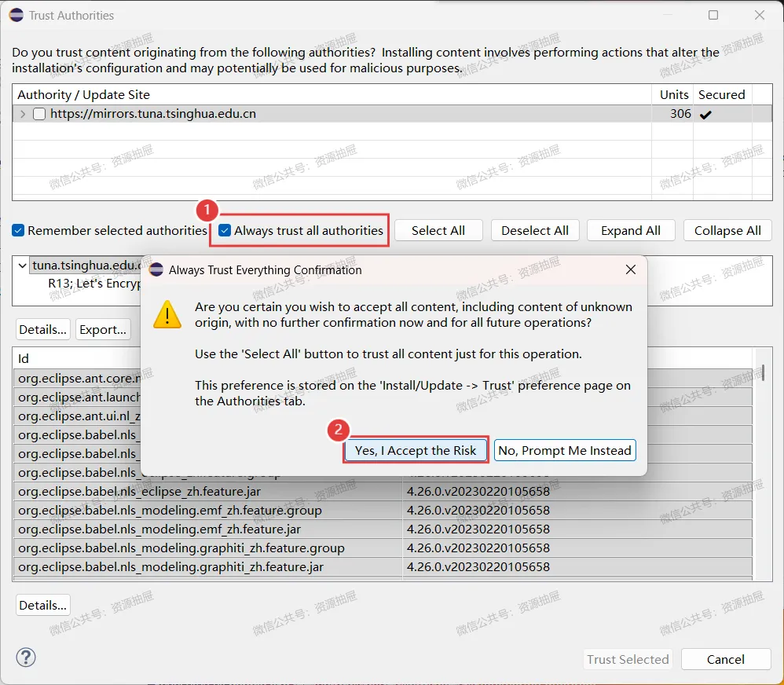Select the org.eclipse.ant.launch row
The height and width of the screenshot is (685, 784).
click(x=78, y=397)
